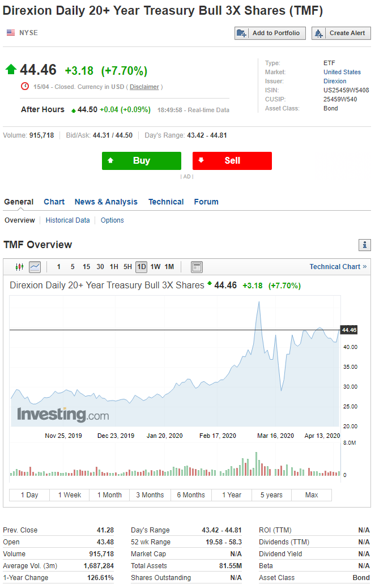Open the Technical Chart link
The image size is (375, 588).
338,267
